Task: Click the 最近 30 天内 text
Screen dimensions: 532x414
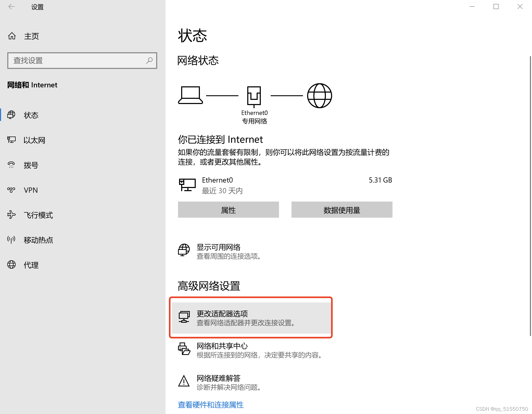Action: pos(222,191)
